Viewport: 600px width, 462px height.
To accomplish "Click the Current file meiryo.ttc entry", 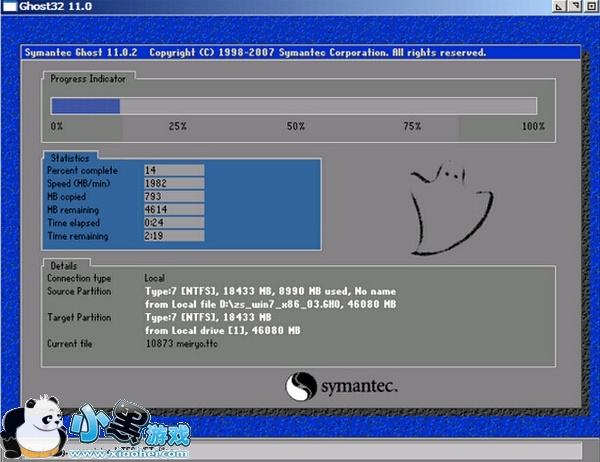I will tap(180, 343).
